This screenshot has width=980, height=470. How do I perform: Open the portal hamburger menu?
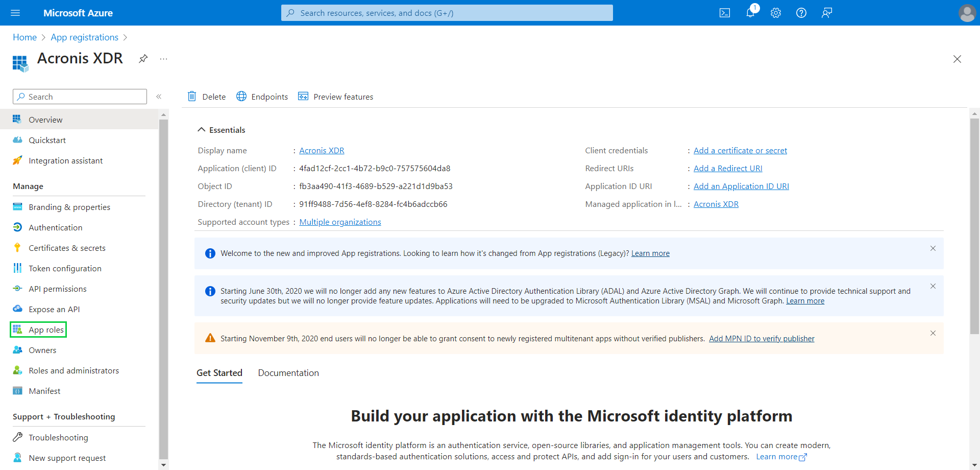tap(15, 13)
